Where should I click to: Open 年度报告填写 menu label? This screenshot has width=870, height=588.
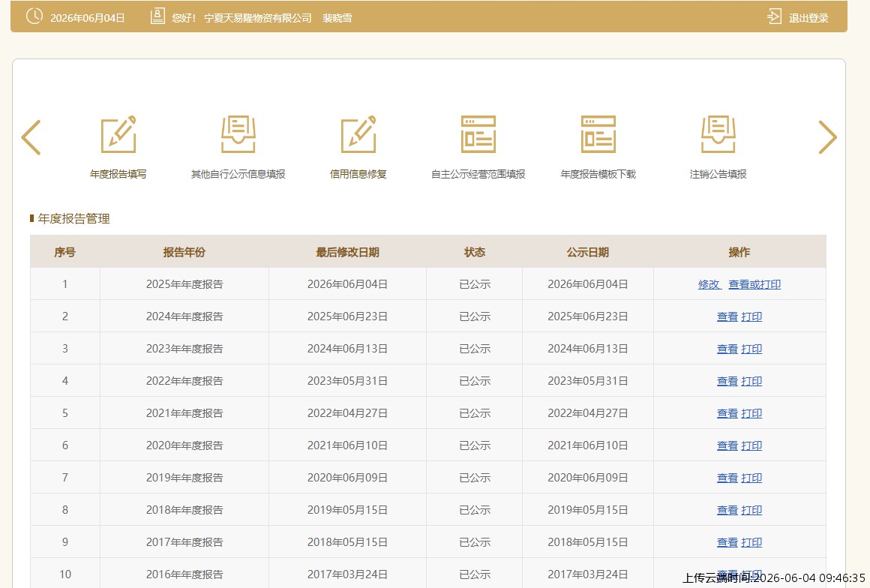[x=118, y=174]
